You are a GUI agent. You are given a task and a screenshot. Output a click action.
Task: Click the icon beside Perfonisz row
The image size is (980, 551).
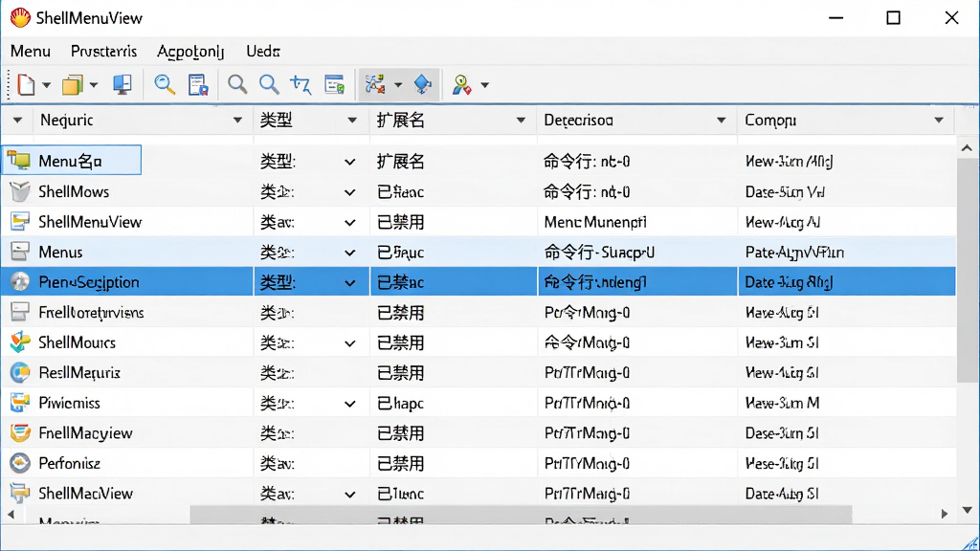[x=20, y=463]
